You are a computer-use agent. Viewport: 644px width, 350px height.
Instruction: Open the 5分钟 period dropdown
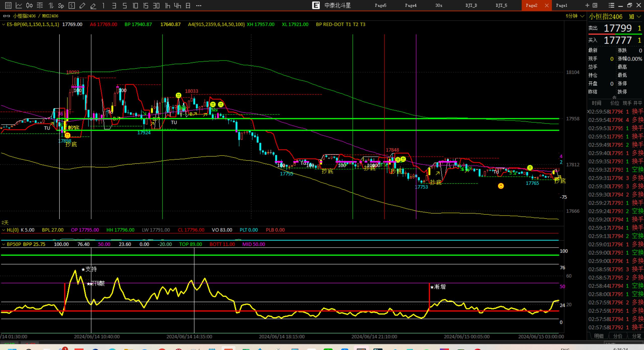575,16
